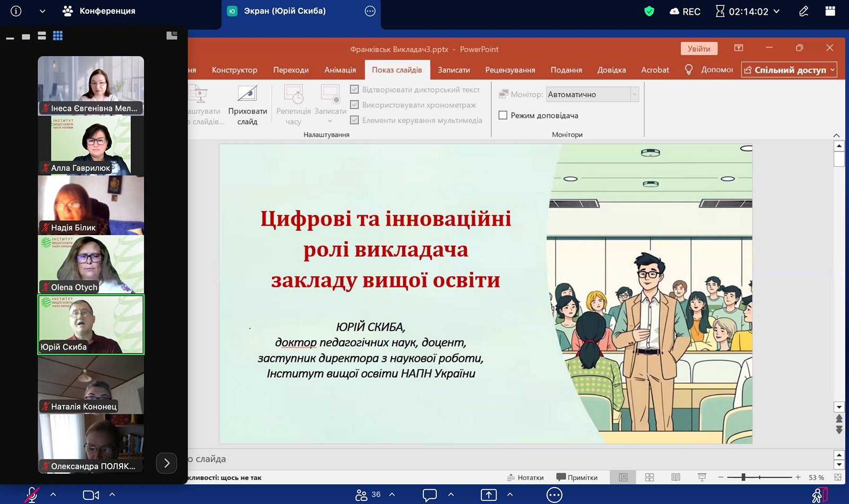Adjust the zoom slider in status bar
Screen dimensions: 849x504
pyautogui.click(x=743, y=477)
